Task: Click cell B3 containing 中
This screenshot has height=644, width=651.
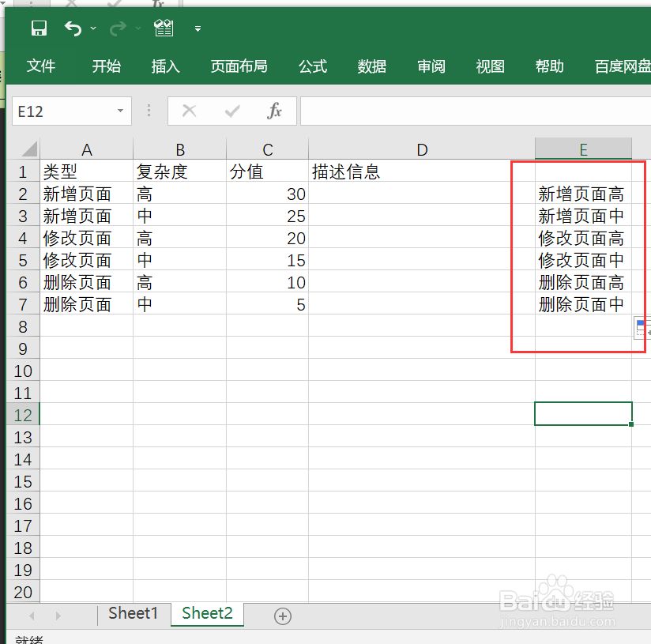Action: 180,216
